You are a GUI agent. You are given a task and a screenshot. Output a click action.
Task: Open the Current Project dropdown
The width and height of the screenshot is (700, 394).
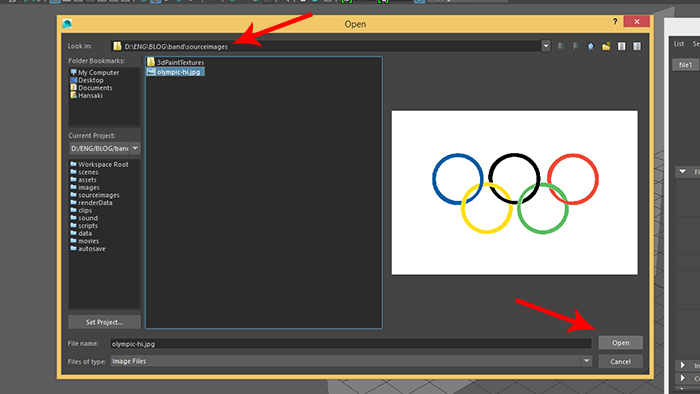(x=135, y=148)
